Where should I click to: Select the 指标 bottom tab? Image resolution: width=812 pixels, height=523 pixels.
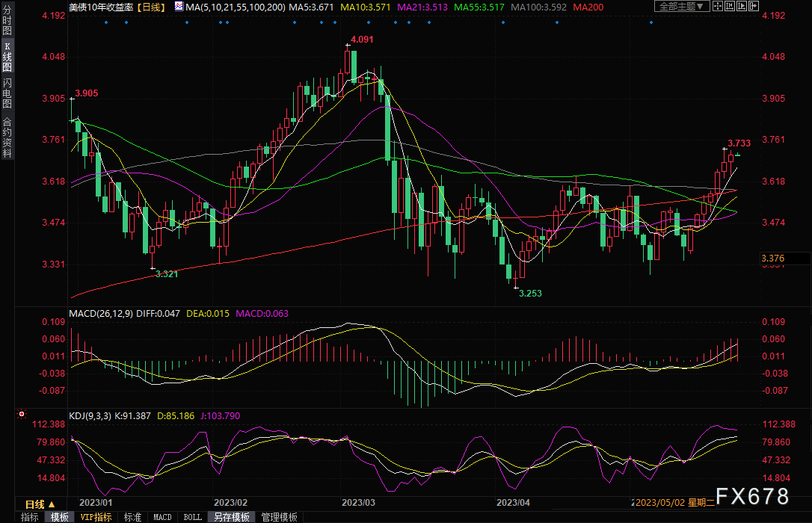click(x=30, y=517)
